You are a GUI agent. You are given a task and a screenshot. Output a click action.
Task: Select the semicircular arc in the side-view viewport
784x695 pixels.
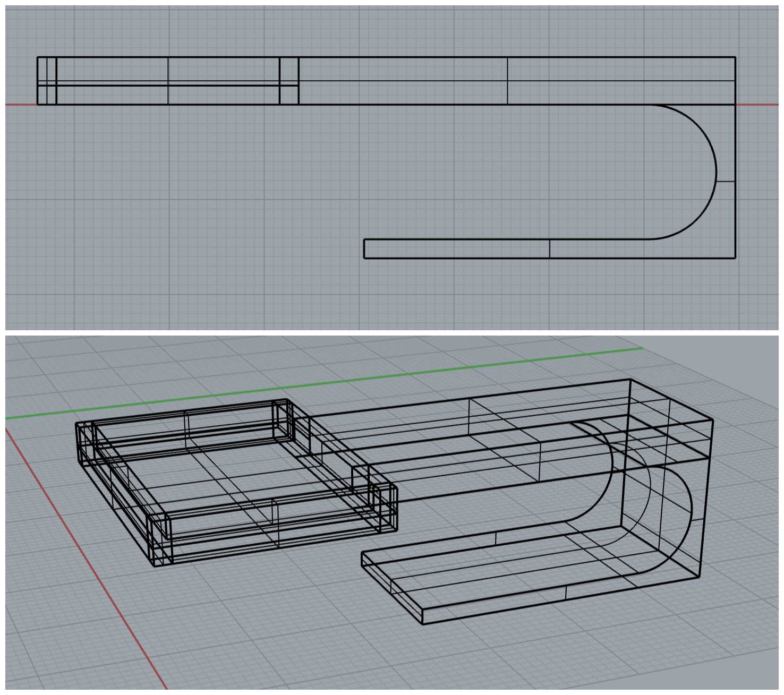click(x=715, y=172)
